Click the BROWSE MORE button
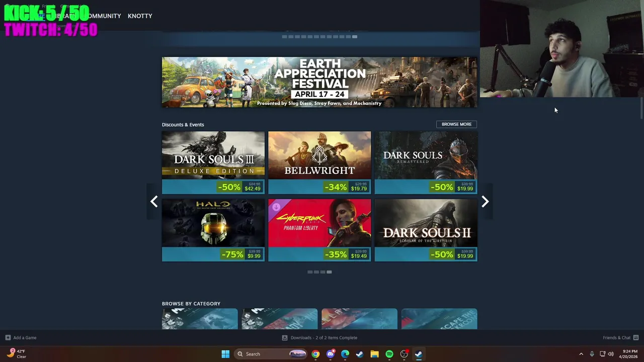Viewport: 644px width, 362px height. tap(456, 124)
